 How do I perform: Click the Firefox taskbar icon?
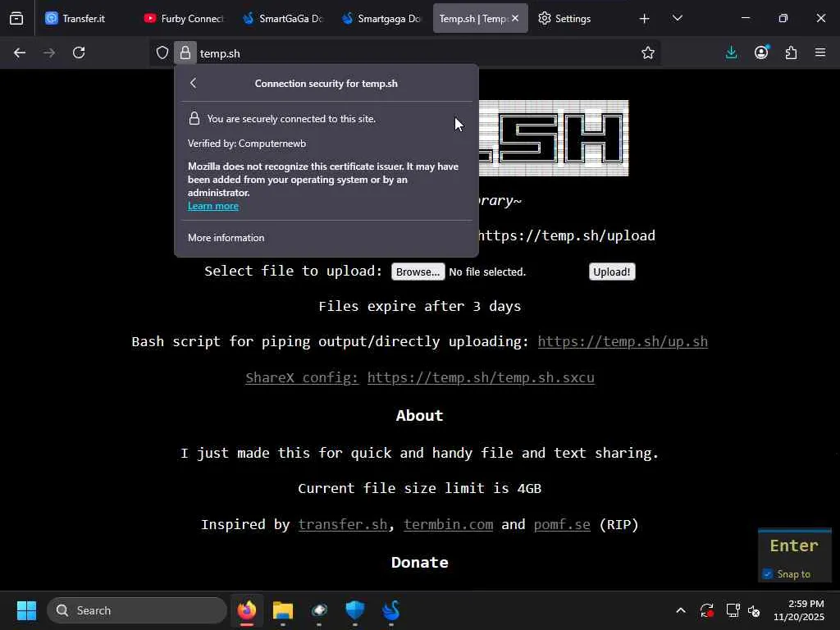click(247, 610)
